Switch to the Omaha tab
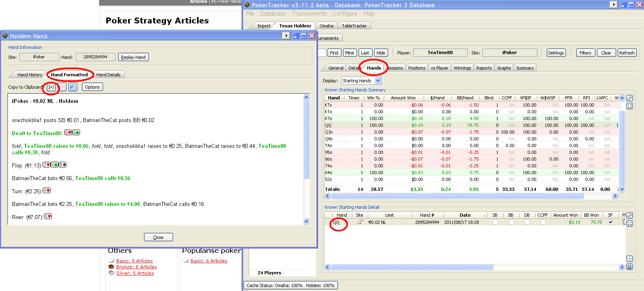 (x=326, y=26)
